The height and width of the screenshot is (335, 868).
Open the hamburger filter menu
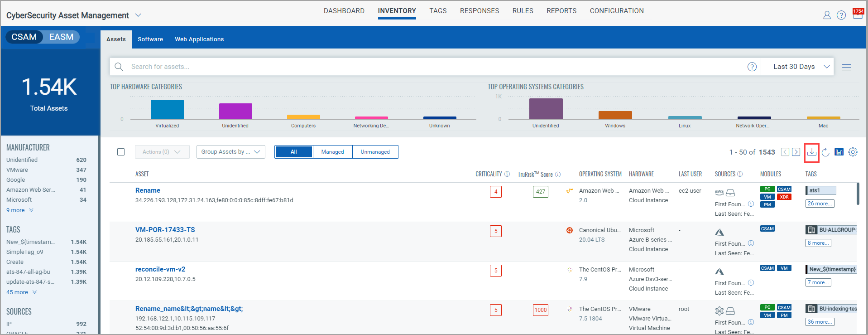[x=846, y=67]
